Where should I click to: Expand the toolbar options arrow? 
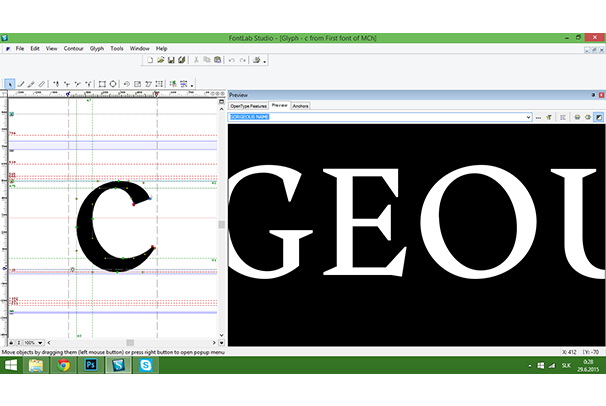click(x=191, y=85)
